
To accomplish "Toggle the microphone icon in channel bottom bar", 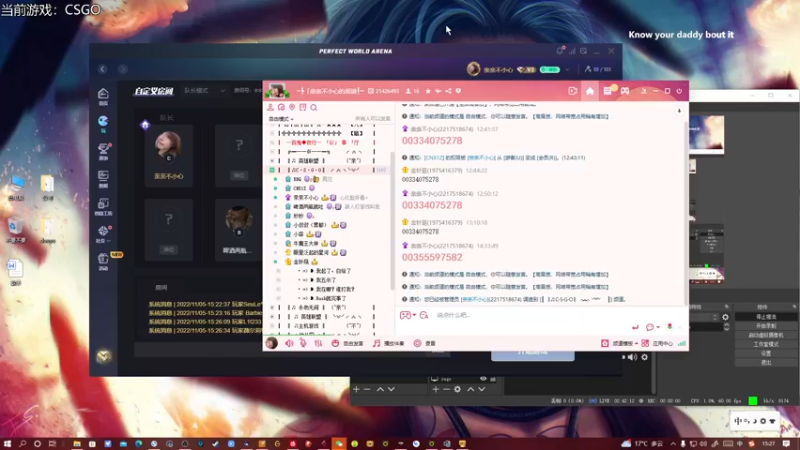I will tap(303, 343).
